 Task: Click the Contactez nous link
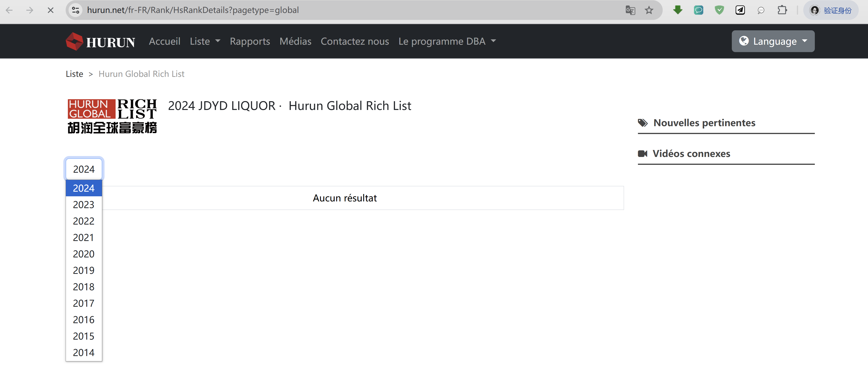[x=354, y=41]
